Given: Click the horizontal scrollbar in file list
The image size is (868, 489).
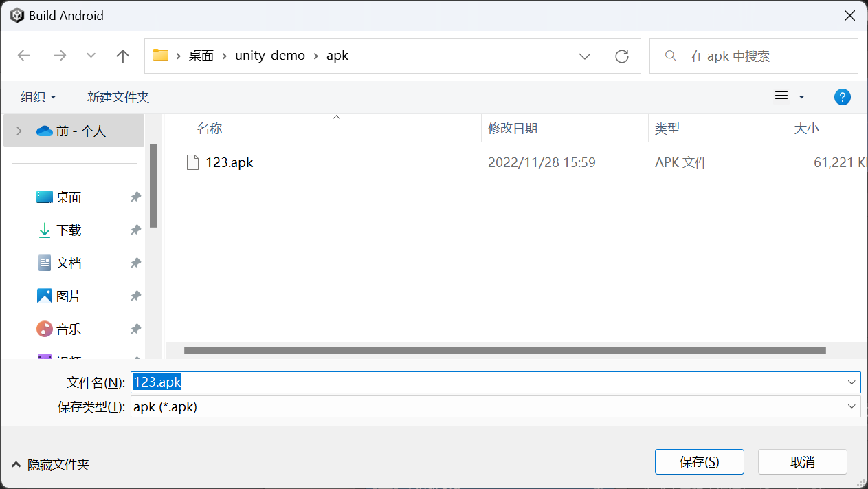Looking at the screenshot, I should point(504,351).
